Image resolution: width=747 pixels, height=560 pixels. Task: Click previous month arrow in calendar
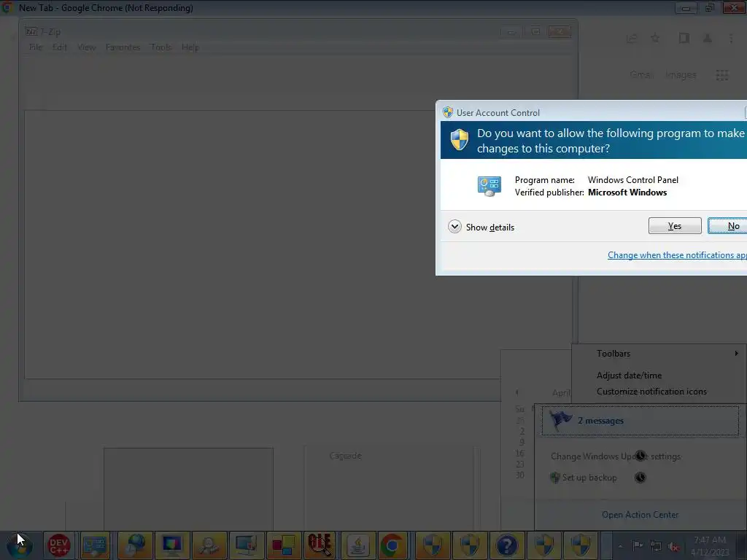pyautogui.click(x=517, y=392)
